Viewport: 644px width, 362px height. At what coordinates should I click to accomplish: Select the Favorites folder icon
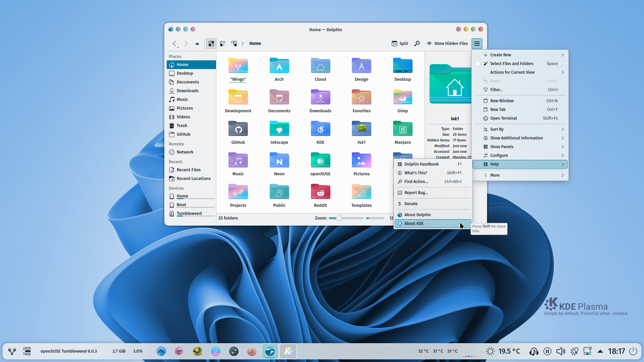361,97
